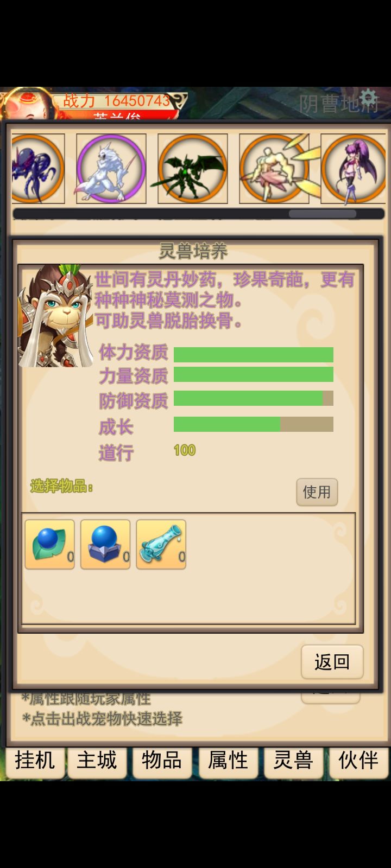The height and width of the screenshot is (868, 391).
Task: Choose the green winged mantis beast
Action: 192,169
